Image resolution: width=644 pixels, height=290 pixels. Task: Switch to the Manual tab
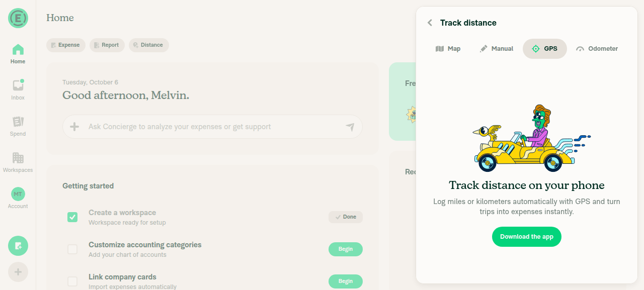496,49
